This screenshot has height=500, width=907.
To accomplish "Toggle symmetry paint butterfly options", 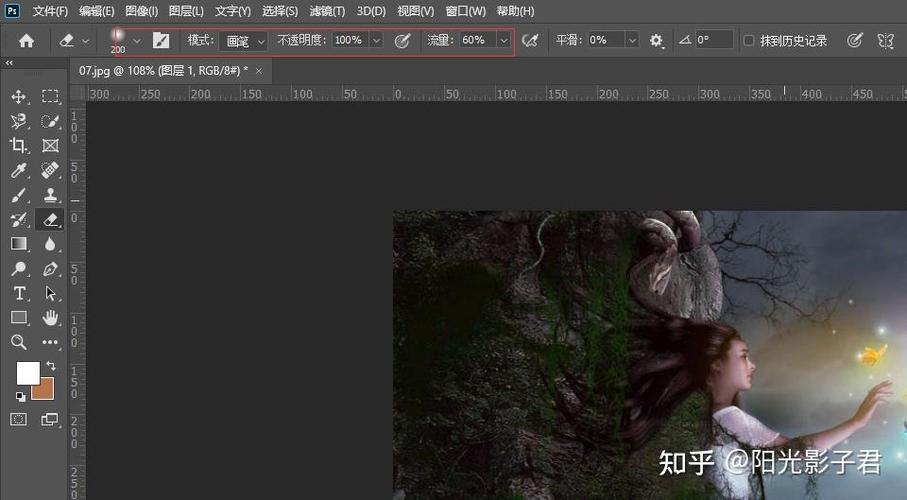I will pos(886,41).
